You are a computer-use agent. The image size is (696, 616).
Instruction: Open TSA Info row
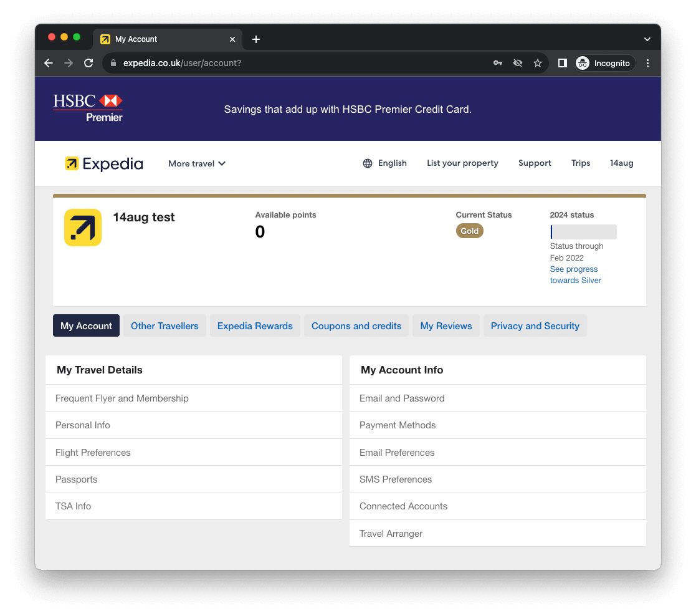pos(194,506)
